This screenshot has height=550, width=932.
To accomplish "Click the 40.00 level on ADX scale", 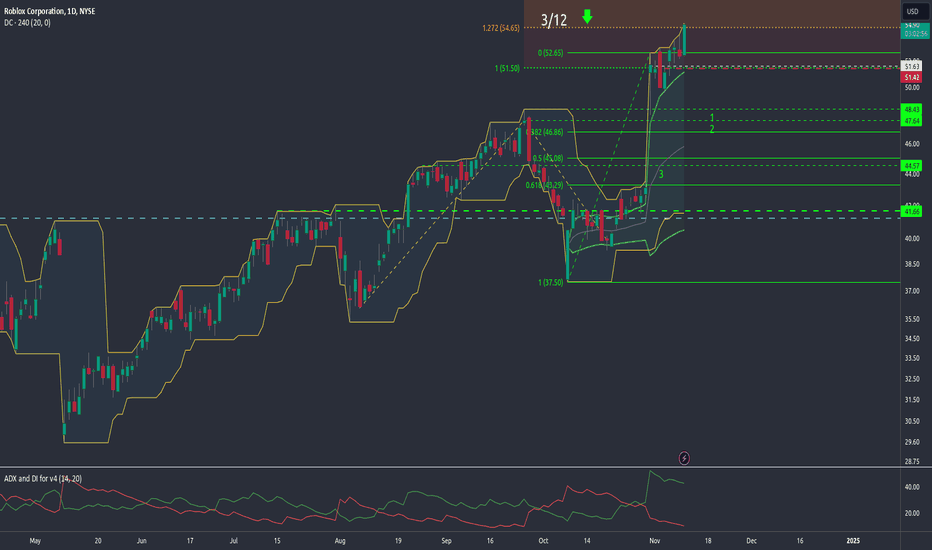I will pos(912,486).
